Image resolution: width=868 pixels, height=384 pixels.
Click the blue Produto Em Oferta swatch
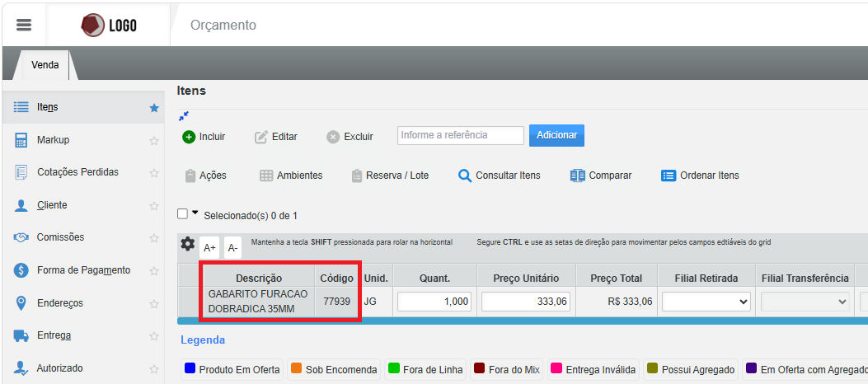coord(190,369)
